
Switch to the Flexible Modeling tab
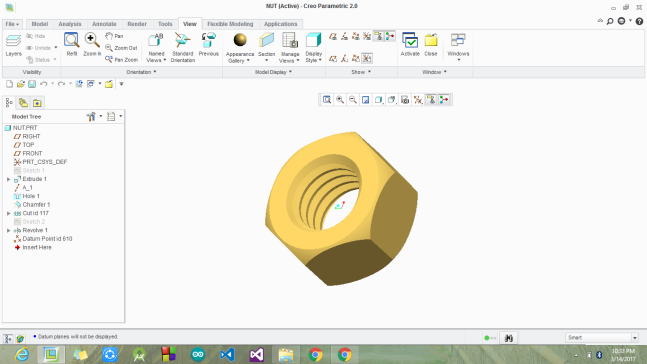[230, 24]
